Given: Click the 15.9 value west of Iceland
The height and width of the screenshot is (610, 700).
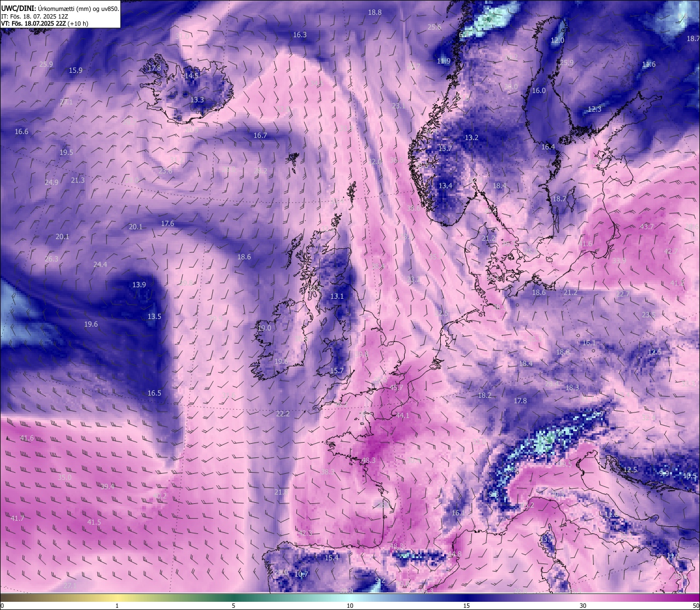Looking at the screenshot, I should 75,71.
